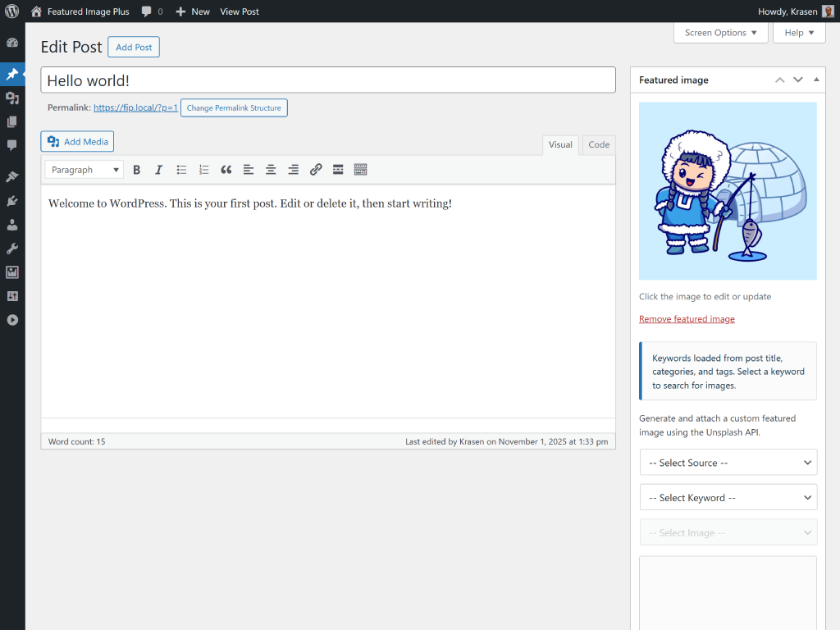Click Remove featured image link
The image size is (840, 630).
tap(687, 318)
